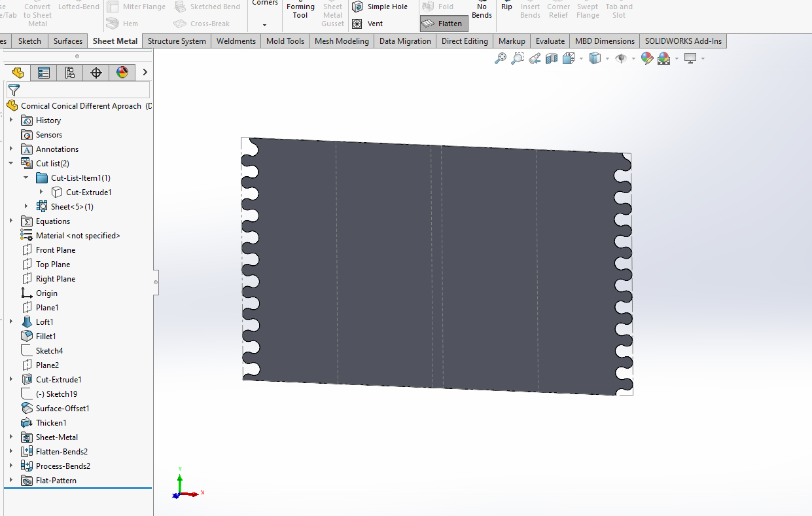Open the Hide/Show Items eye dropdown
Viewport: 812px width, 516px height.
(x=633, y=59)
